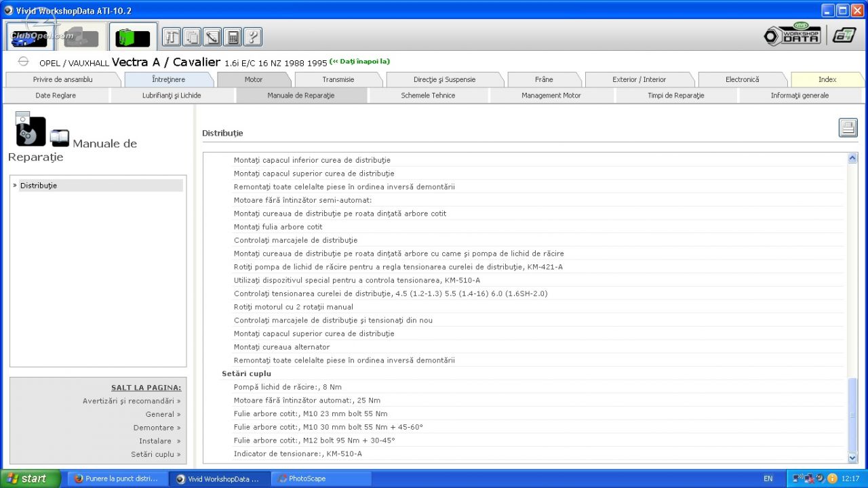Open the Electronică tab
The image size is (868, 488).
(x=743, y=79)
